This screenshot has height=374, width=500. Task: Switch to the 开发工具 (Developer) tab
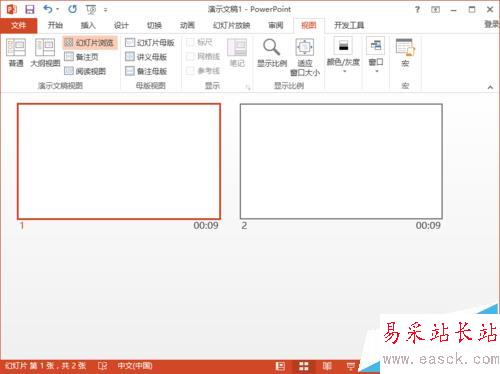[349, 25]
